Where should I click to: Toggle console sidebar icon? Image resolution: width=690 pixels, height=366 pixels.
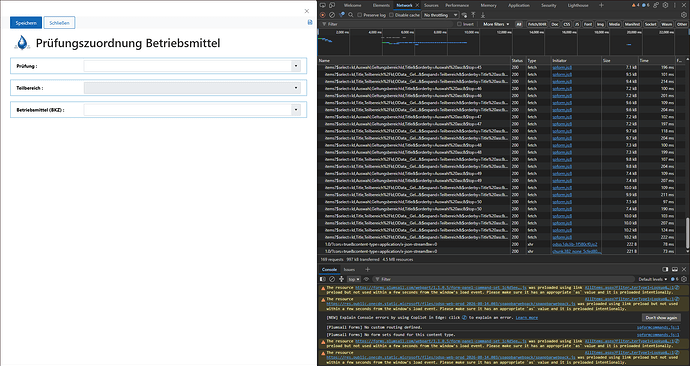(x=323, y=279)
